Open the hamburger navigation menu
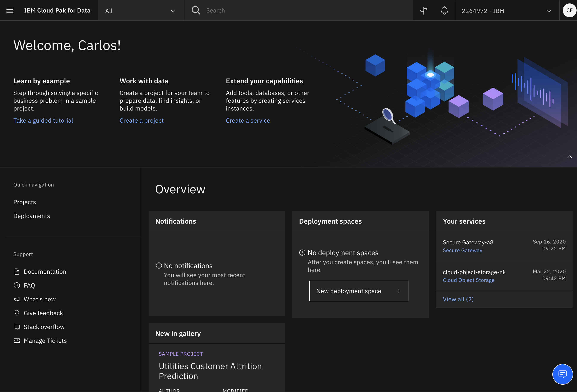This screenshot has width=577, height=392. (x=10, y=10)
